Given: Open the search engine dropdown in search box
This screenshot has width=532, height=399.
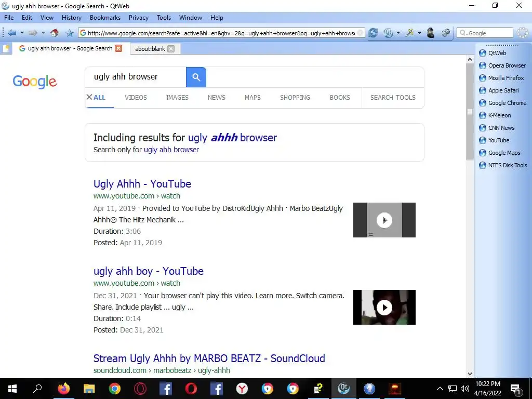Looking at the screenshot, I should pyautogui.click(x=463, y=33).
